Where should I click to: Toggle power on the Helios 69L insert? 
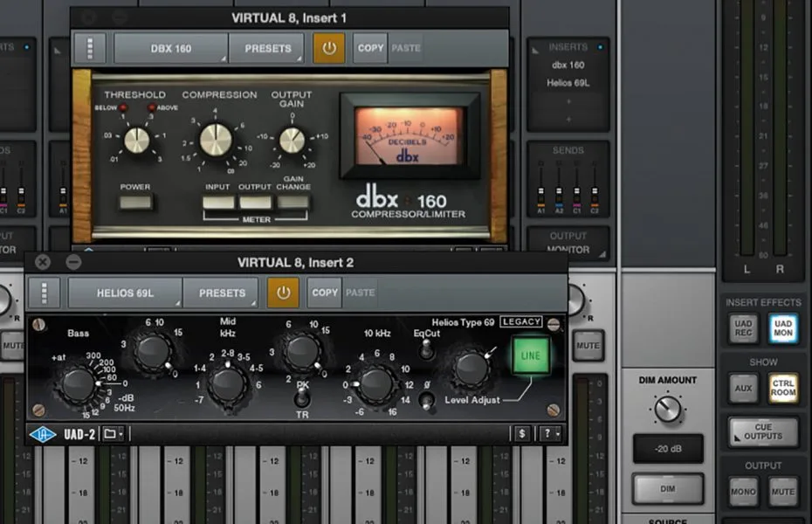[283, 293]
